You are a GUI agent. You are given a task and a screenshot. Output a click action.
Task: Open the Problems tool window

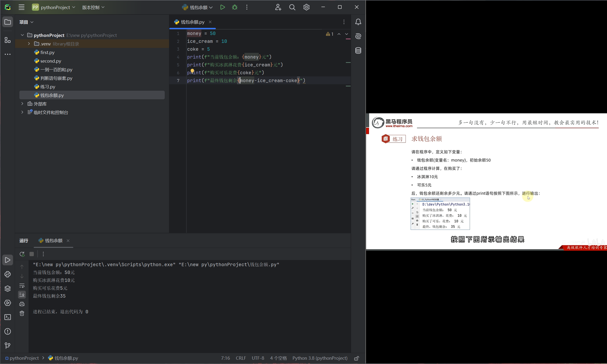(8, 331)
